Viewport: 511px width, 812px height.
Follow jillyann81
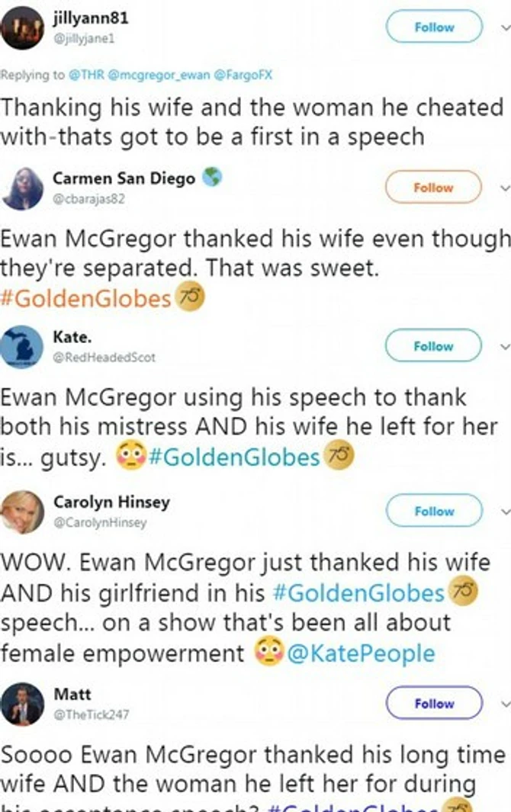point(434,27)
